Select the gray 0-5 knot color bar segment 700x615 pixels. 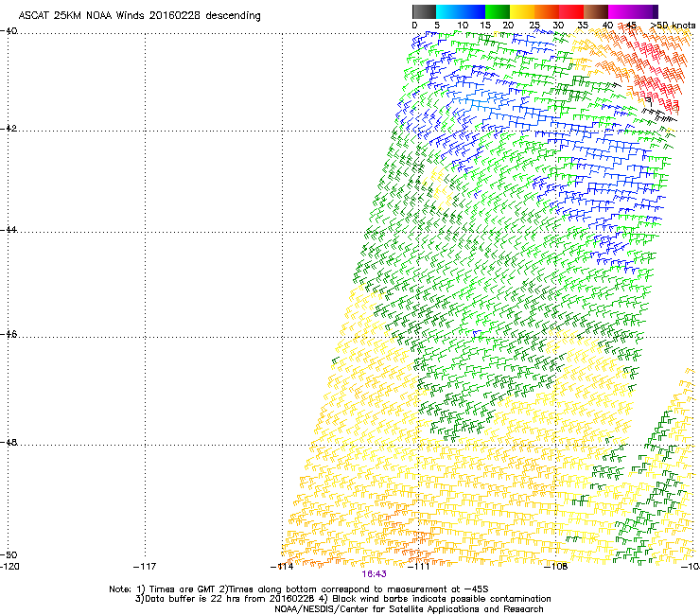[424, 11]
